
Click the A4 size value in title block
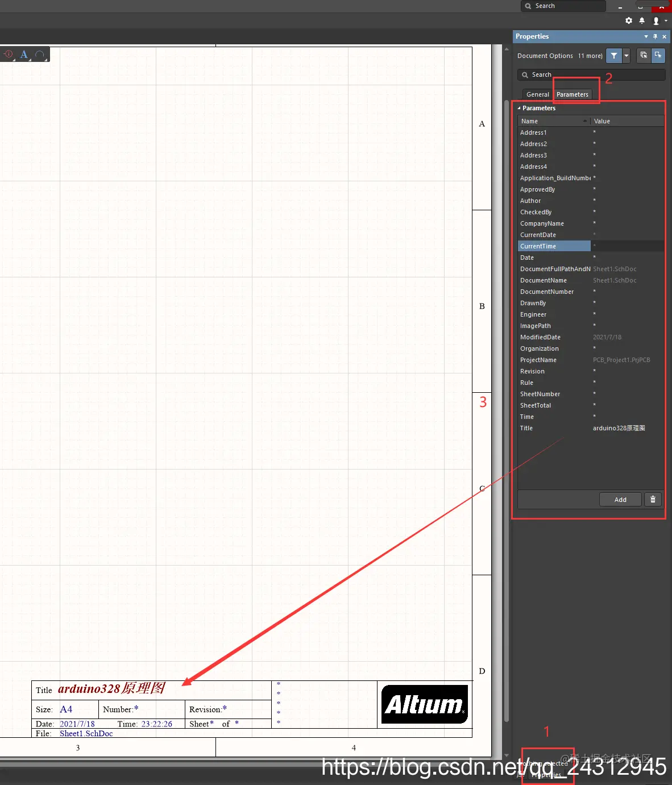click(66, 709)
